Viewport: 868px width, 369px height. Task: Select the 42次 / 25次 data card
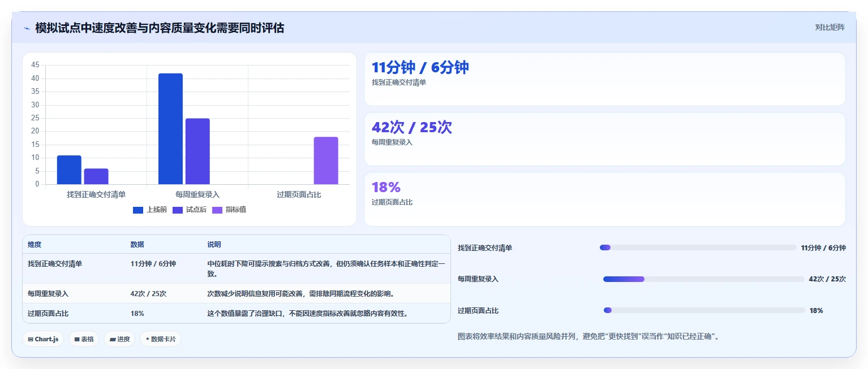[x=604, y=139]
